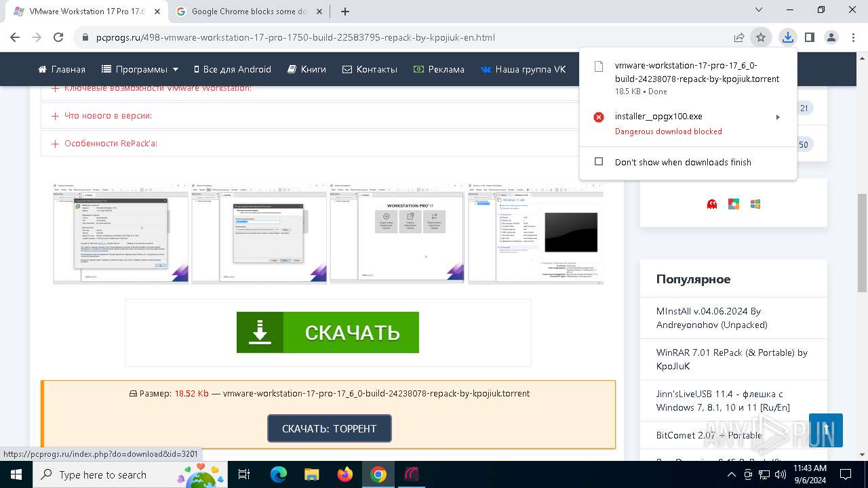This screenshot has height=488, width=868.
Task: Open the downloads icon in Chrome toolbar
Action: click(787, 37)
